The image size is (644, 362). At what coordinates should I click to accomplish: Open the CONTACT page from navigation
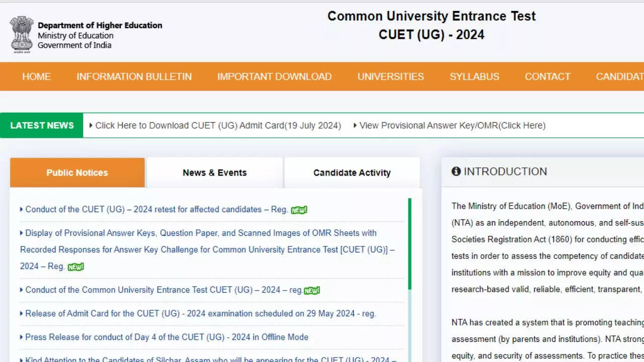tap(547, 76)
